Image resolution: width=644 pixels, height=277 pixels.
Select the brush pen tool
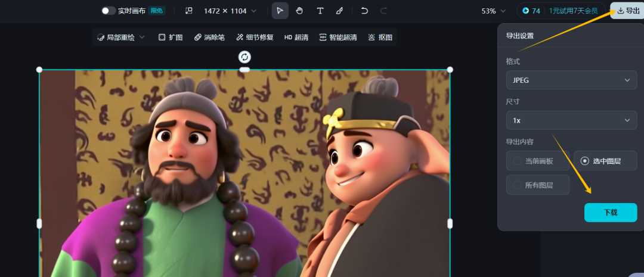(x=339, y=11)
